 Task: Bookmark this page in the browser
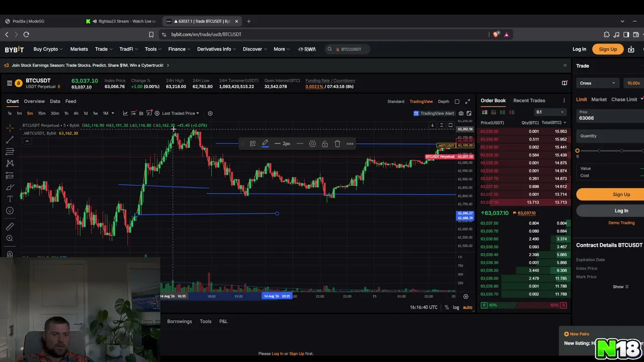(151, 35)
